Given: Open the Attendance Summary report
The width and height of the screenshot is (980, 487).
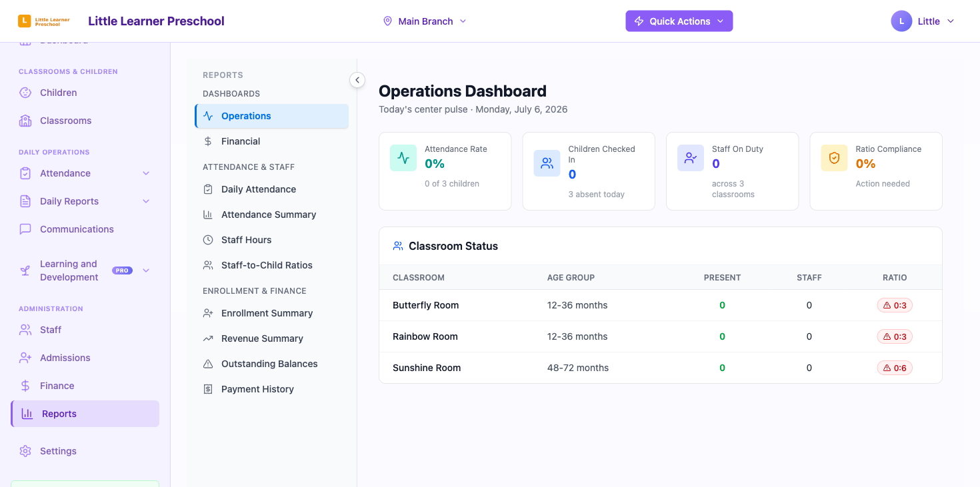Looking at the screenshot, I should 272,215.
